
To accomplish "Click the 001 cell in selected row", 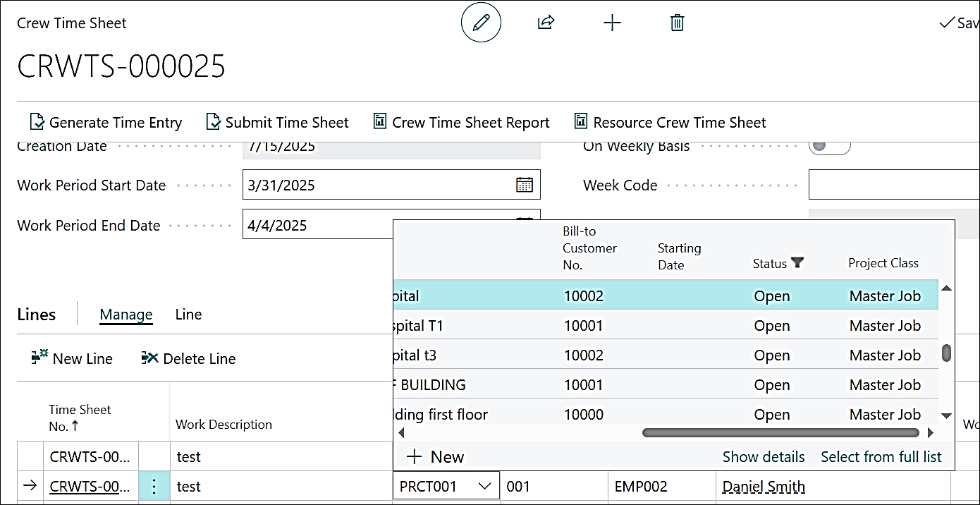I will point(553,487).
